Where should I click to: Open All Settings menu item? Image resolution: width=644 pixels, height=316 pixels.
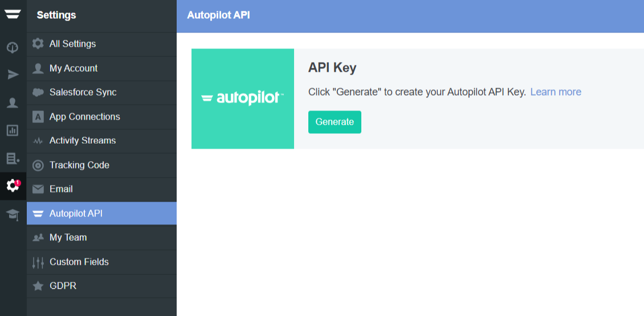[101, 44]
